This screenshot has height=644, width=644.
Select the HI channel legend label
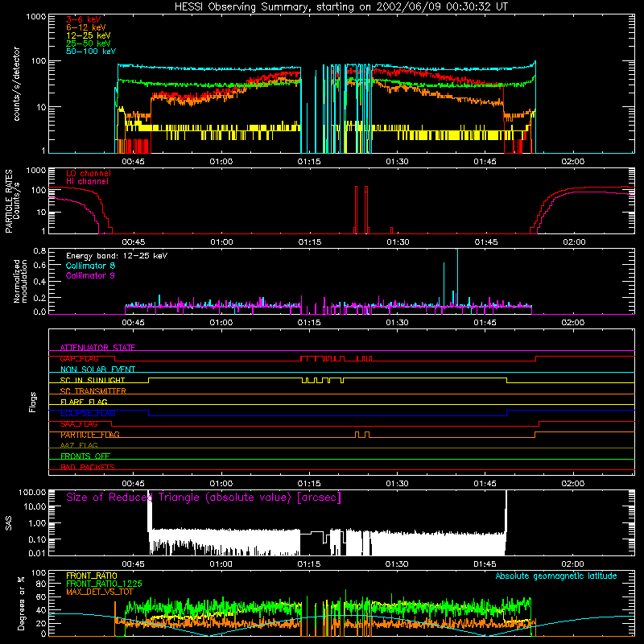point(87,181)
